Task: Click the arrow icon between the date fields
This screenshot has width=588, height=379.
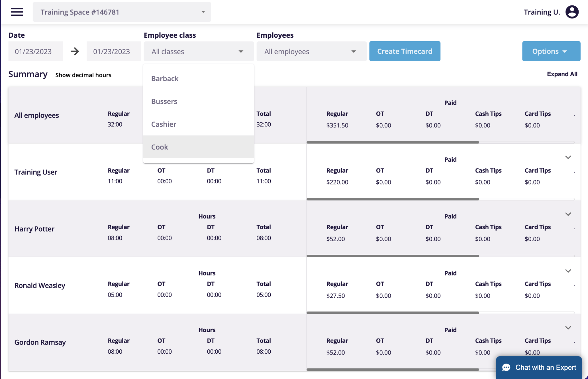Action: [x=74, y=51]
